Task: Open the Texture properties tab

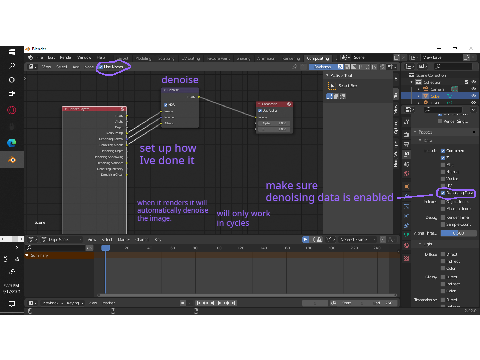Action: click(x=406, y=258)
